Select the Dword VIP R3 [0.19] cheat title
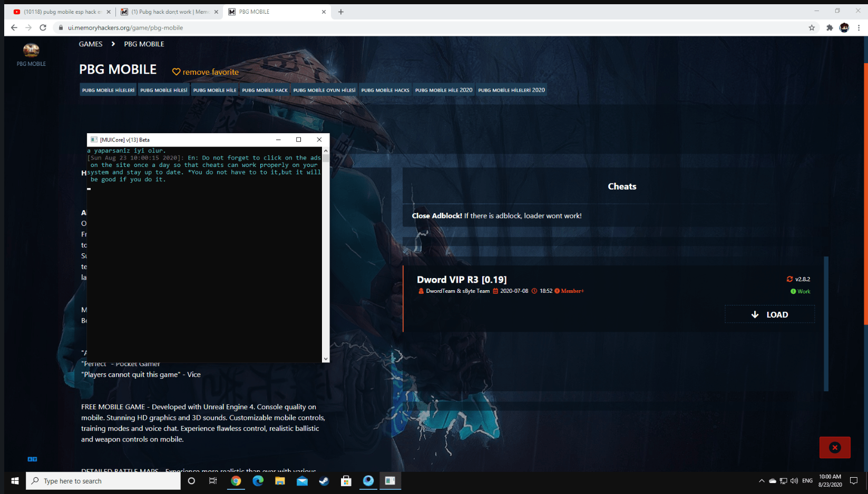Viewport: 868px width, 494px height. 462,280
